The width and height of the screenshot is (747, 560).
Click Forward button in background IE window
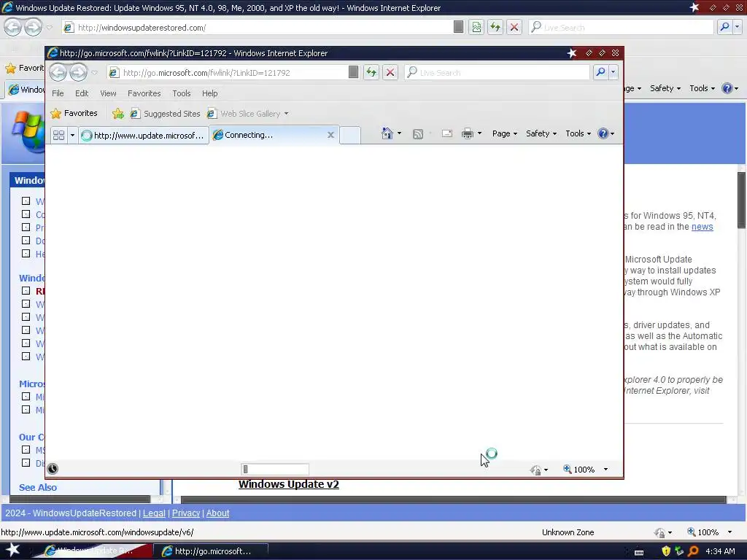[33, 27]
